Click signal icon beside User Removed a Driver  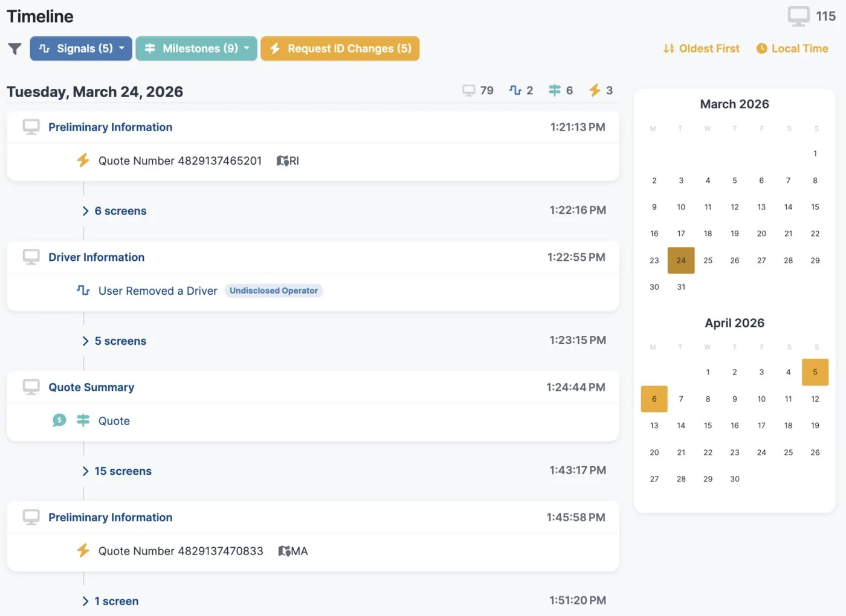(x=83, y=291)
